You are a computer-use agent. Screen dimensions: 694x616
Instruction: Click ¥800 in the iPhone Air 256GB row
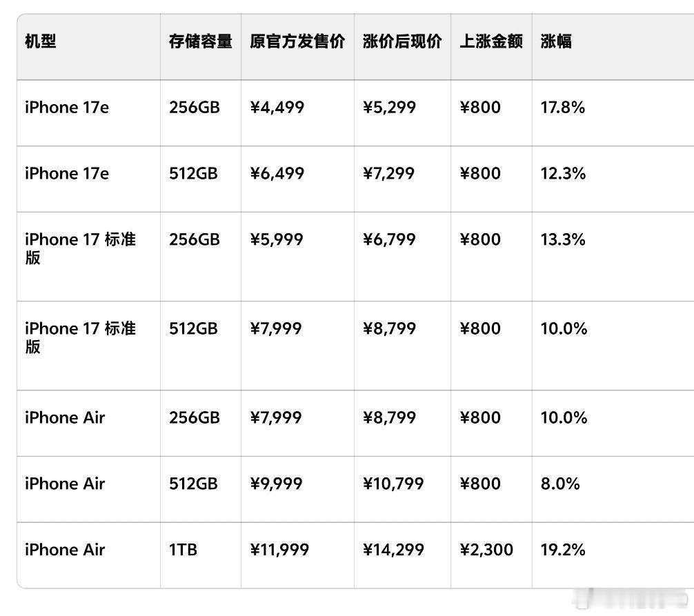click(x=480, y=418)
